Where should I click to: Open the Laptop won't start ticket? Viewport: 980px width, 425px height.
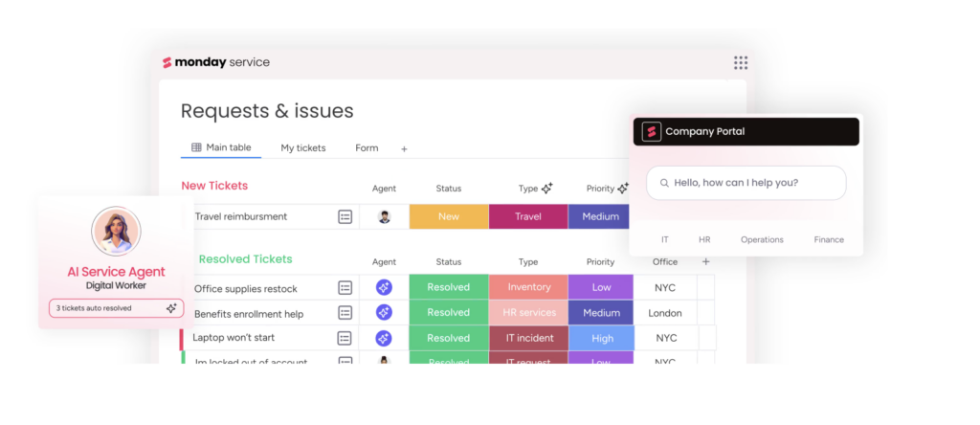click(234, 338)
